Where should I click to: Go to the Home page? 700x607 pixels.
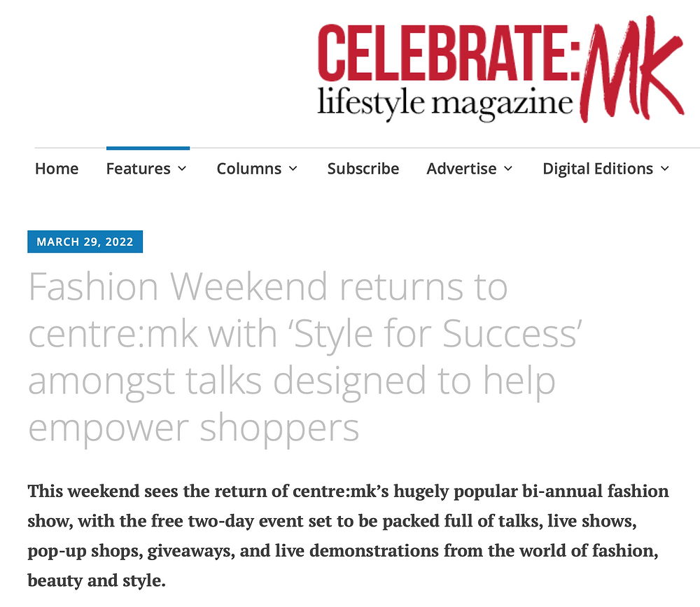point(57,169)
